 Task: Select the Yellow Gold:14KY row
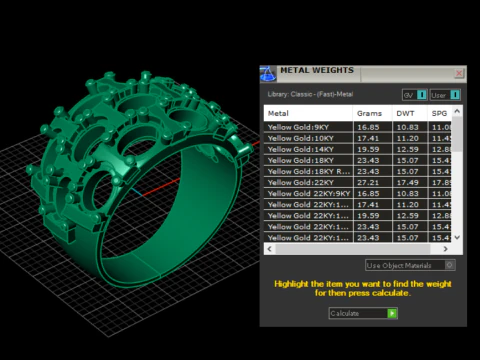coord(358,149)
